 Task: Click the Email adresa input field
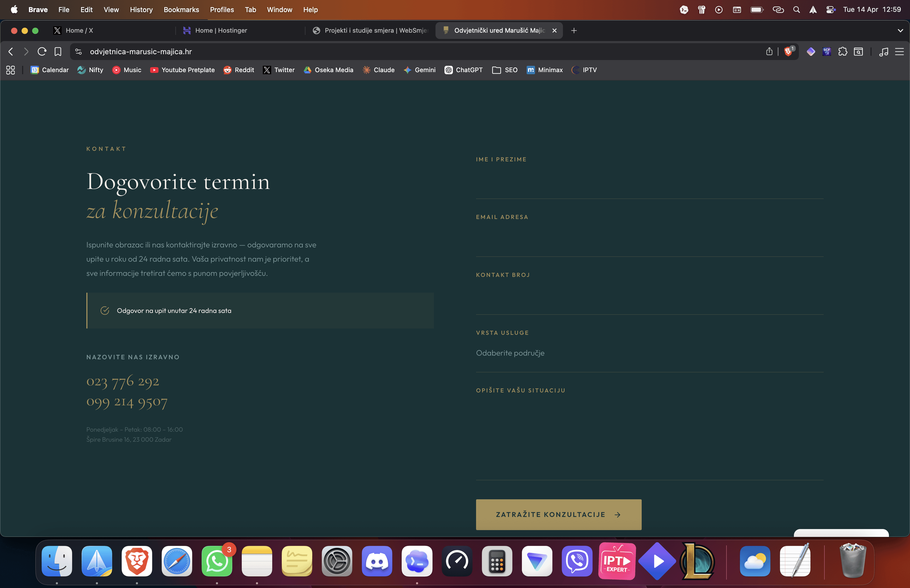point(649,241)
